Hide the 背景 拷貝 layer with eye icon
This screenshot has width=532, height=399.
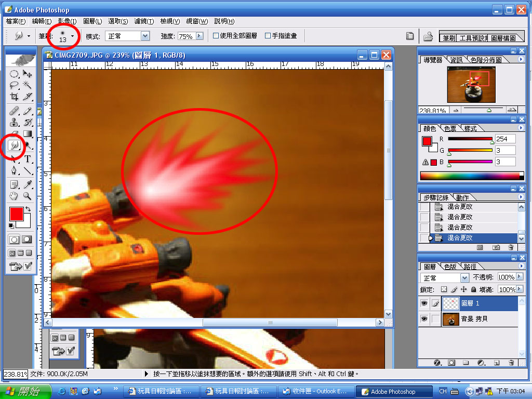coord(424,318)
